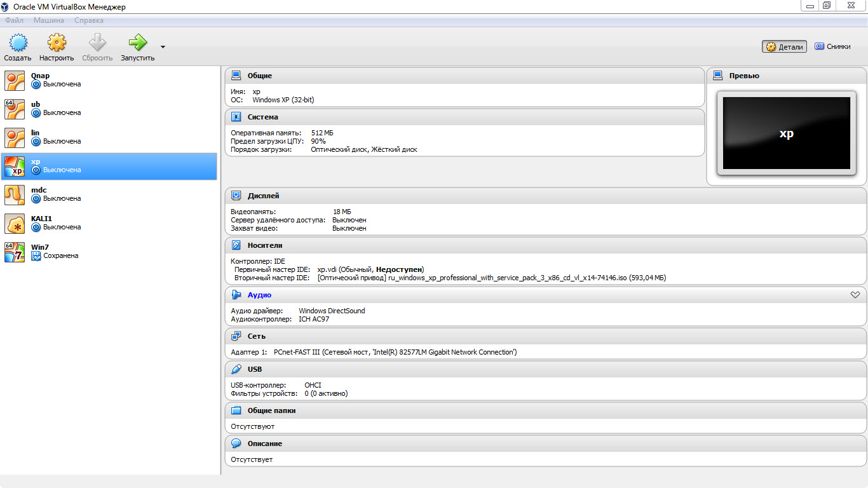Select the Win7 saved machine
The image size is (868, 488).
(109, 252)
